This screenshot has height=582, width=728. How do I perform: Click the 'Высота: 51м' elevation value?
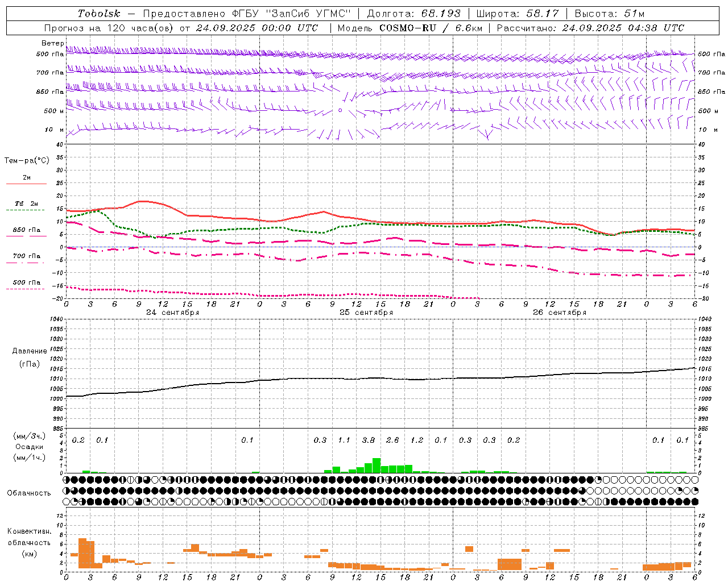pyautogui.click(x=610, y=14)
